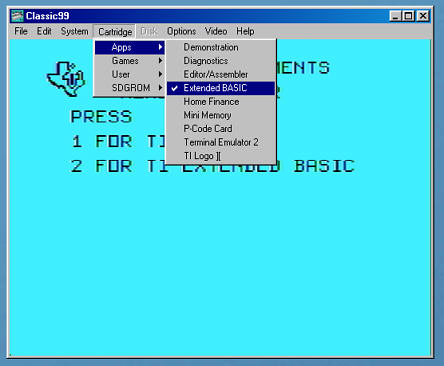Open the Options menu
The image size is (444, 366).
click(x=181, y=31)
